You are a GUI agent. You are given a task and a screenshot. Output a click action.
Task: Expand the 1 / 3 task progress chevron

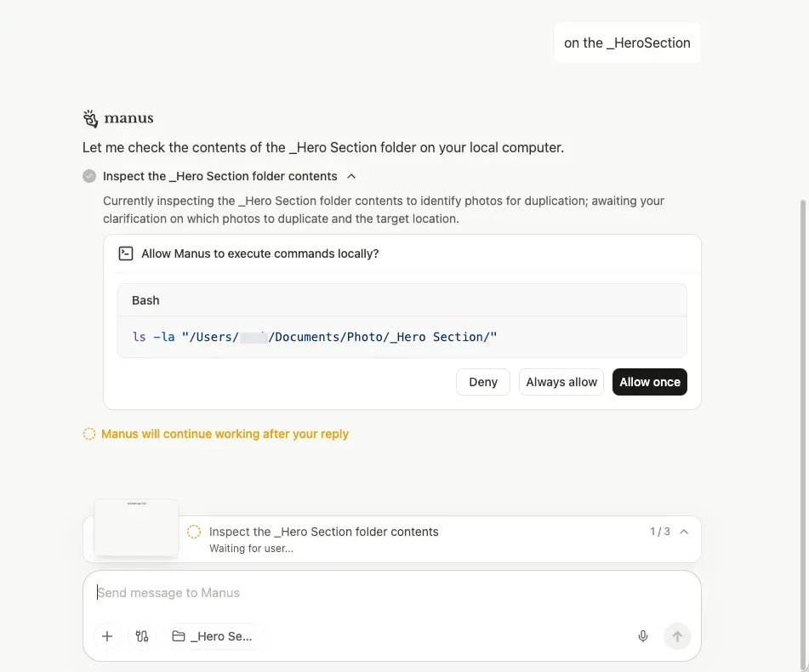click(684, 532)
